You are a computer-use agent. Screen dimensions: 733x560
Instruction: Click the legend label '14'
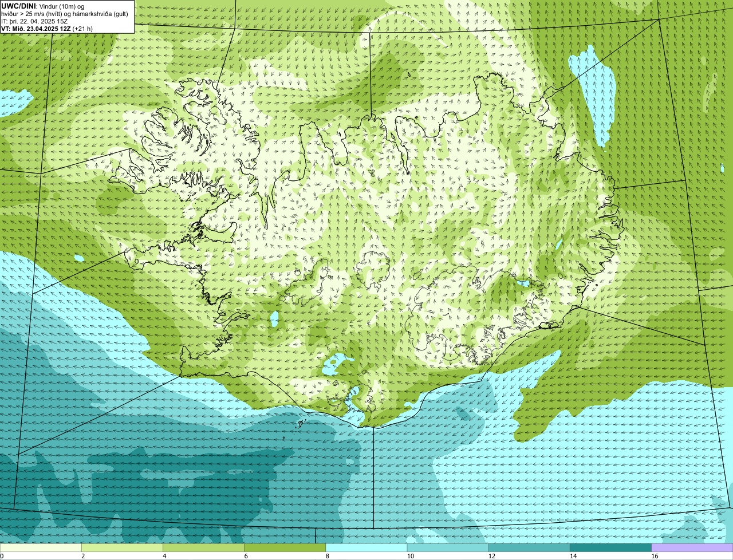point(573,556)
